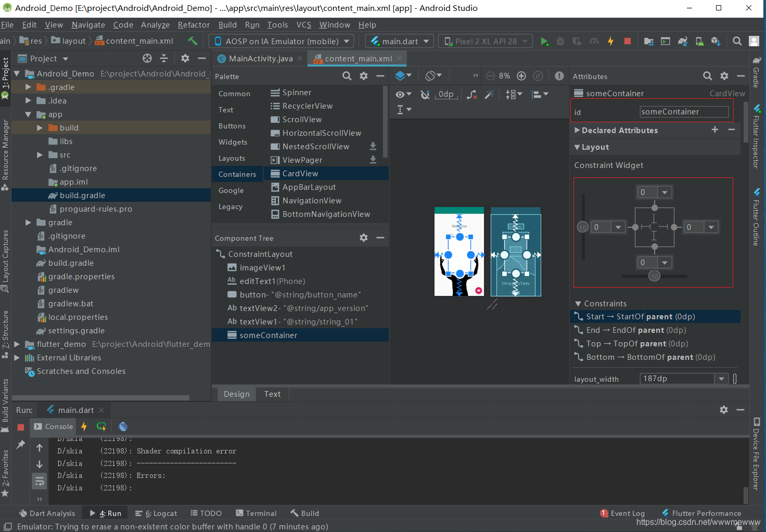The width and height of the screenshot is (766, 532).
Task: Expand the .gradle folder
Action: coord(28,87)
